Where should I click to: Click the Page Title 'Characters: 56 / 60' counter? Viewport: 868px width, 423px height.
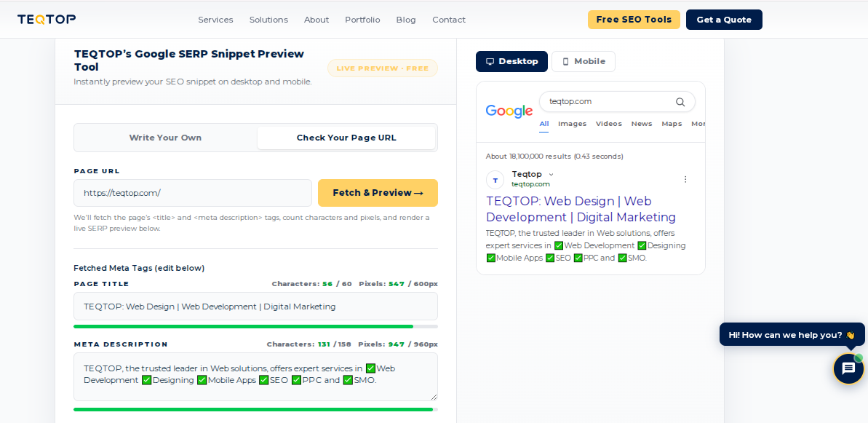point(311,284)
